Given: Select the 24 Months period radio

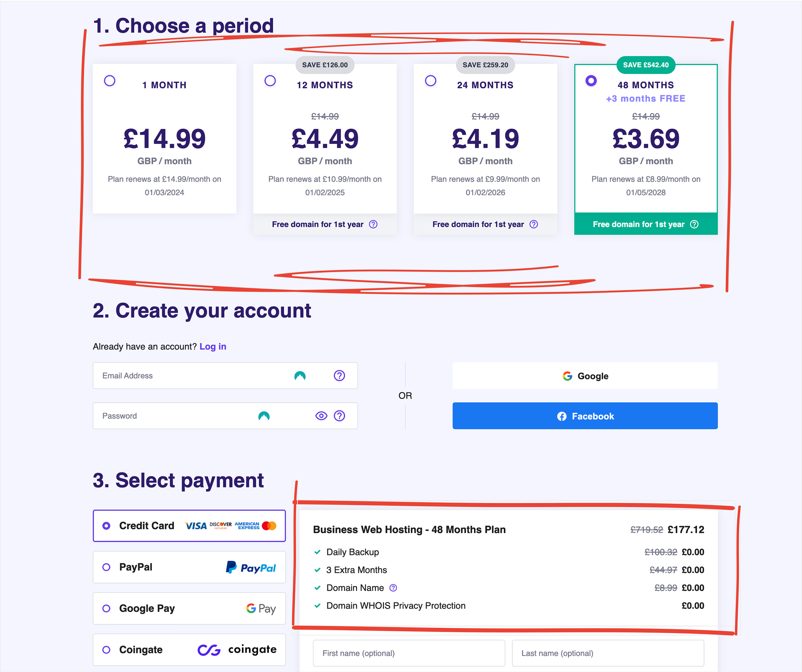Looking at the screenshot, I should 430,81.
